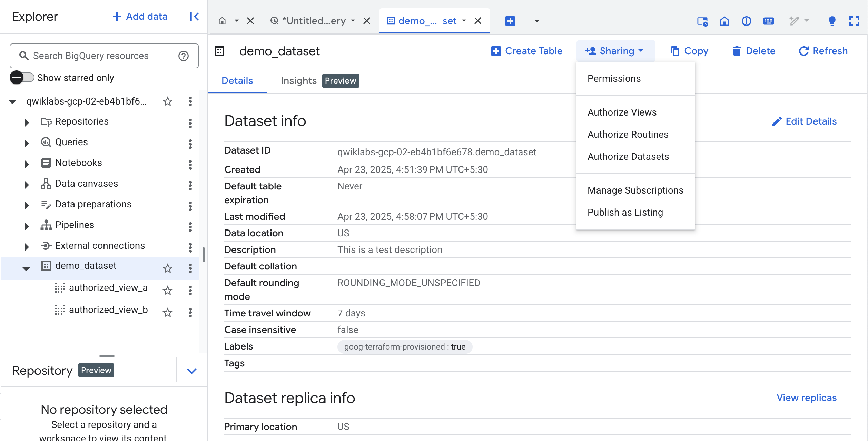The width and height of the screenshot is (868, 441).
Task: Open demo_dataset tab dropdown arrow
Action: 464,21
